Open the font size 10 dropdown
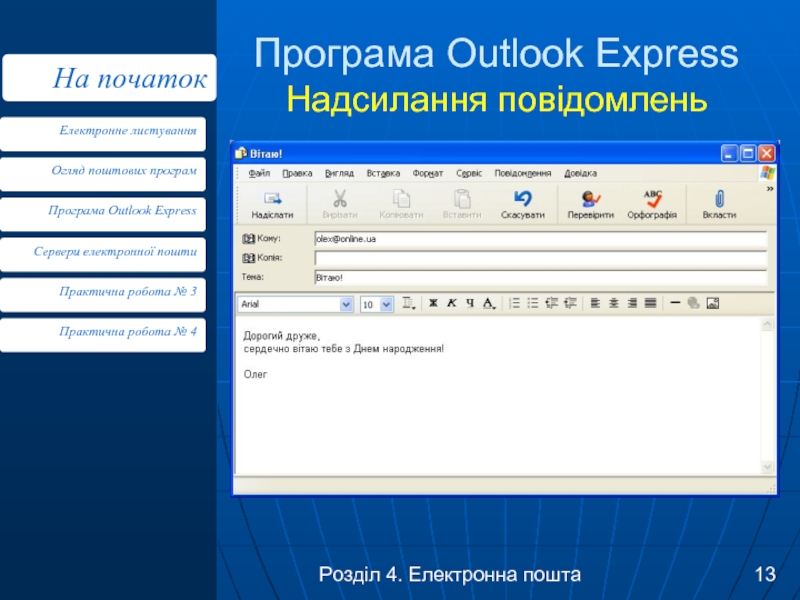Viewport: 800px width, 600px height. (386, 305)
